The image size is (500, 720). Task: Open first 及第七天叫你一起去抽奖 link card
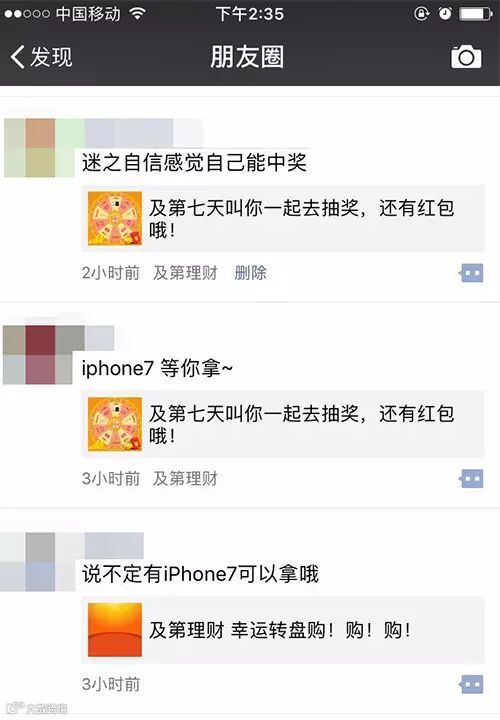click(x=283, y=219)
